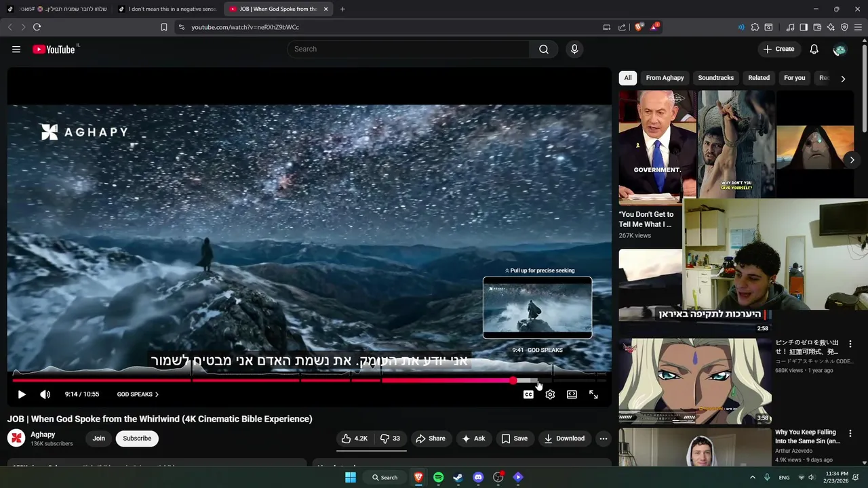This screenshot has height=488, width=868.
Task: Open options for Why You Keep Falling video
Action: pos(850,434)
